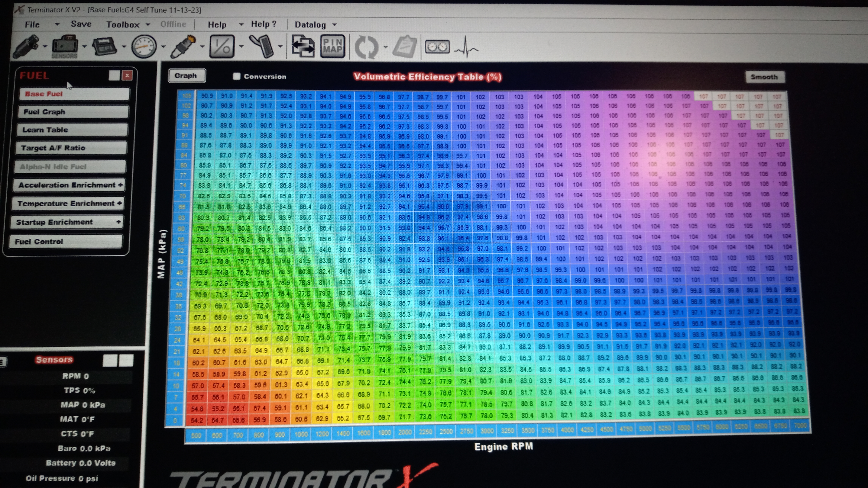Viewport: 868px width, 488px height.
Task: Select the 105 kPa MAP row header
Action: [x=187, y=96]
